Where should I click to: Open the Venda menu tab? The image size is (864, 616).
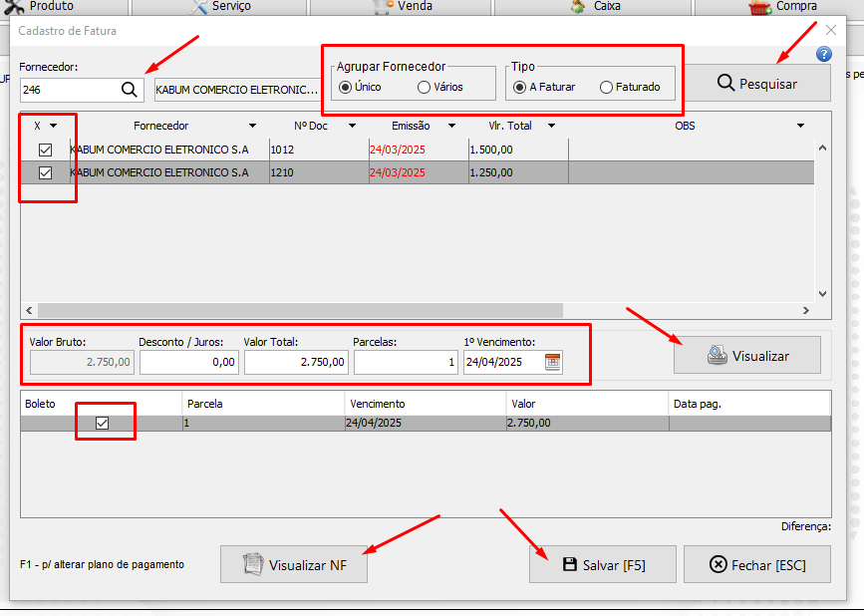click(x=403, y=7)
